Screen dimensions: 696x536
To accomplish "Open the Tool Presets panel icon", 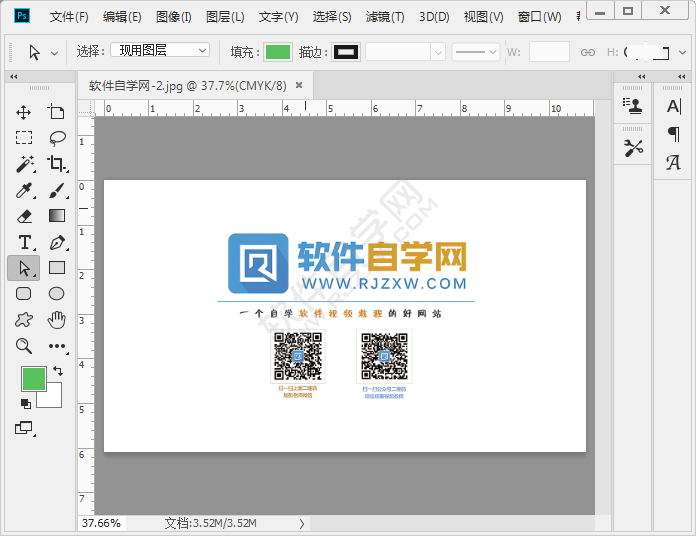I will click(633, 148).
